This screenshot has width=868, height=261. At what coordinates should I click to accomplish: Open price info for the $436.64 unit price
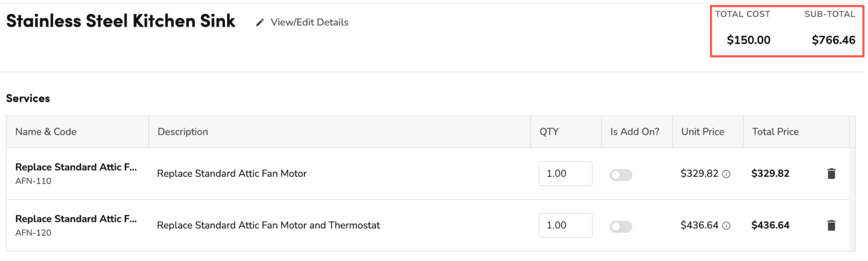727,226
